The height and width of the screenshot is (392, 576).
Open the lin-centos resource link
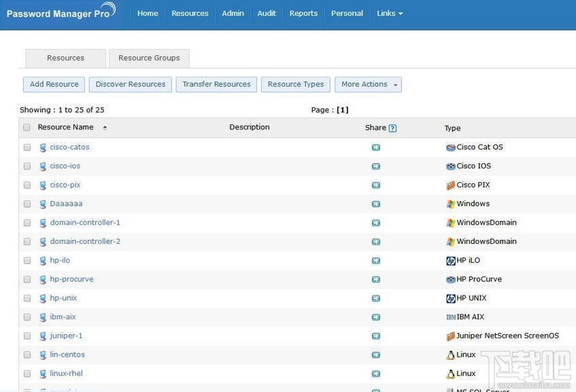[67, 355]
